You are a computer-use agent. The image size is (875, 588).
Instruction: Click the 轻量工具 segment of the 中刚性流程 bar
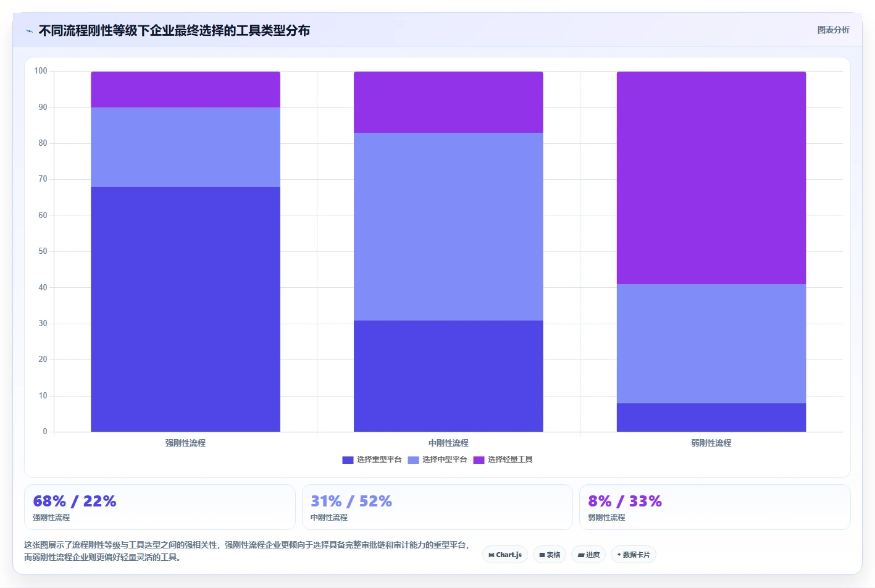(448, 102)
